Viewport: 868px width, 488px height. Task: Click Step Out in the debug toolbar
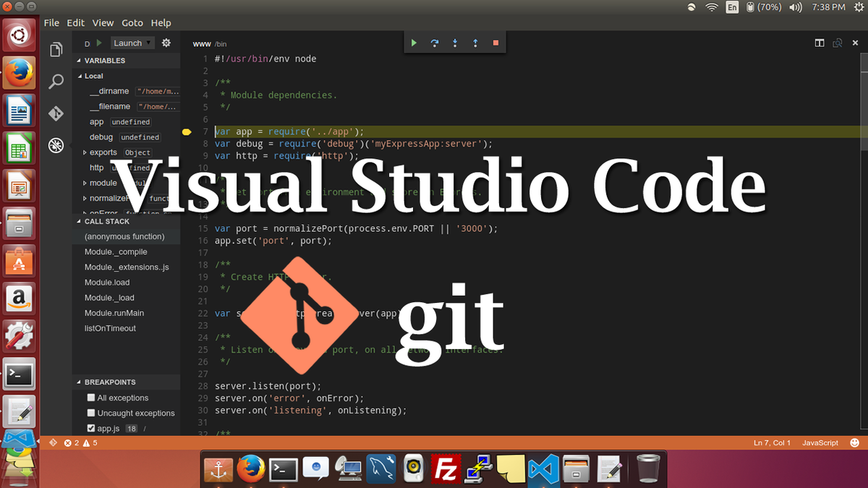475,43
